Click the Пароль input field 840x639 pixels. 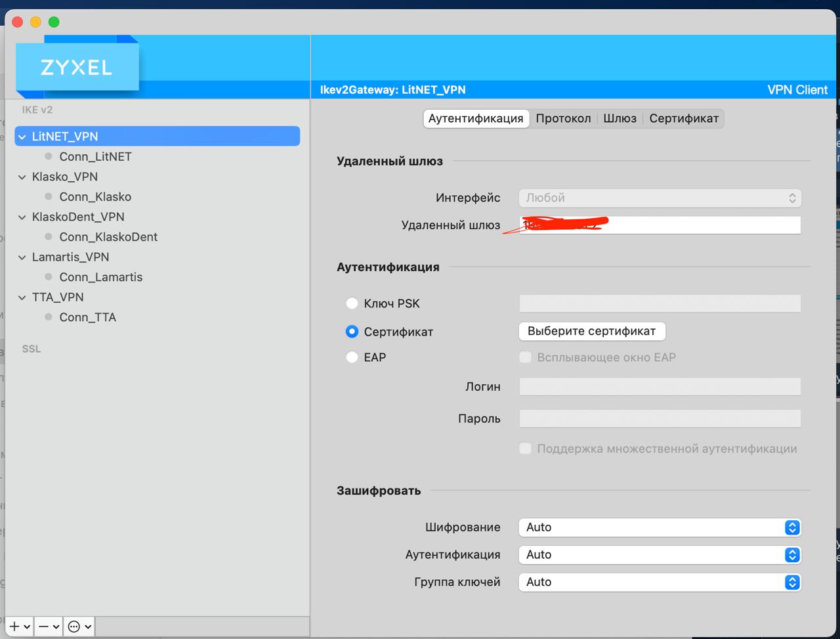point(660,418)
